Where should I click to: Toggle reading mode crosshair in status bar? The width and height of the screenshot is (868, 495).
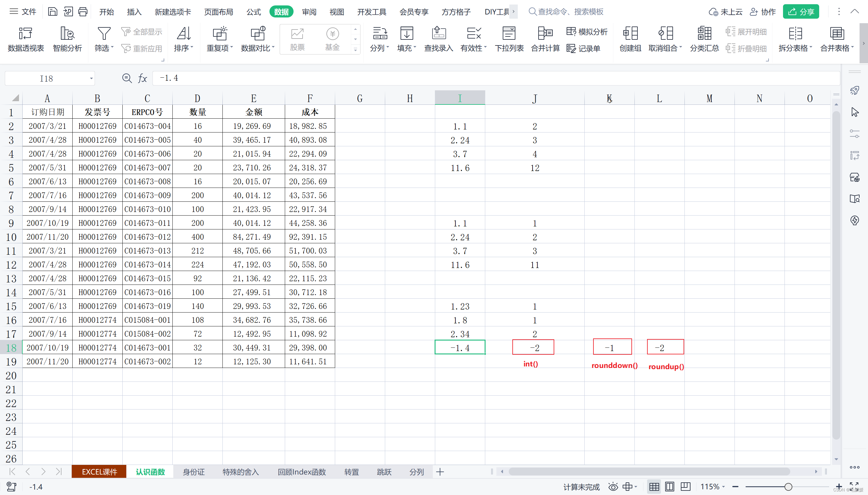click(x=627, y=487)
